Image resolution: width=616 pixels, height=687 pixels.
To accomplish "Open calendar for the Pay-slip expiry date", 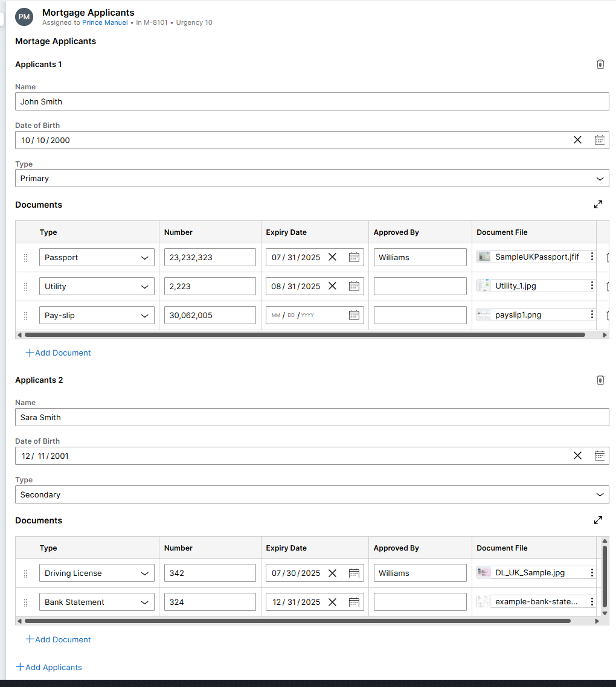I will coord(355,315).
